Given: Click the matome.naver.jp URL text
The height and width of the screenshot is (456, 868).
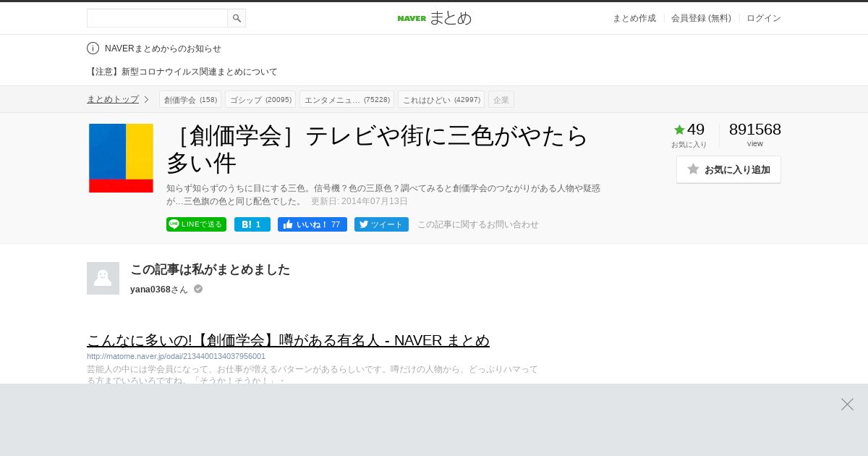Looking at the screenshot, I should [176, 356].
